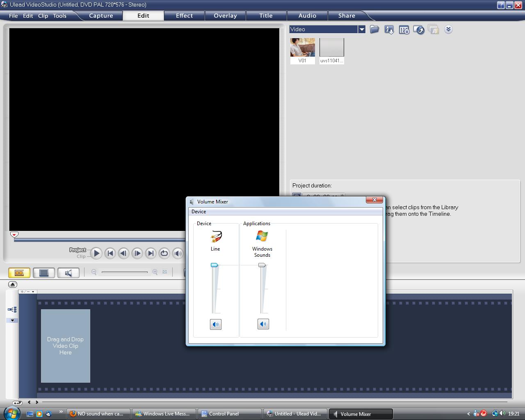Select the V01 video thumbnail
This screenshot has height=420, width=525.
click(x=303, y=51)
